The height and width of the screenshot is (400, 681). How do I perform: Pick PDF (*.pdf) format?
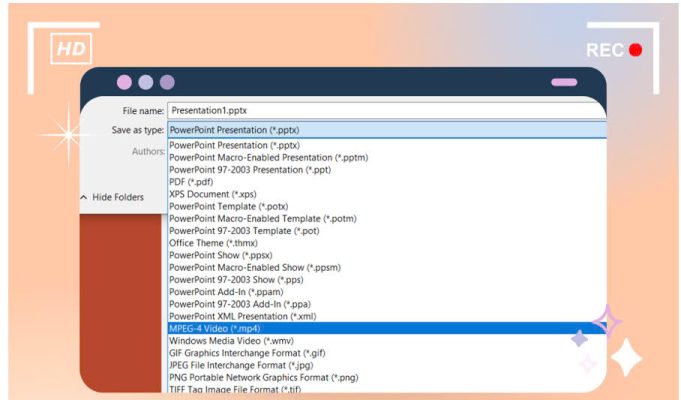[387, 182]
